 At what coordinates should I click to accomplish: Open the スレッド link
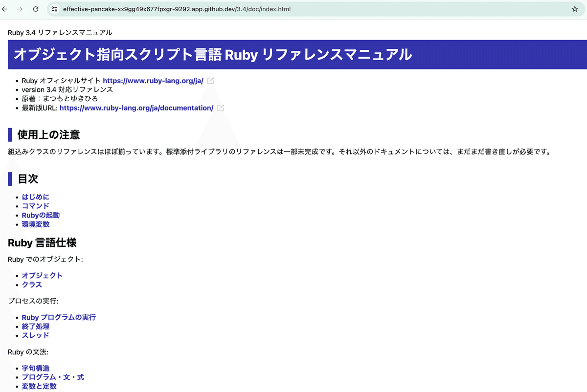tap(35, 335)
